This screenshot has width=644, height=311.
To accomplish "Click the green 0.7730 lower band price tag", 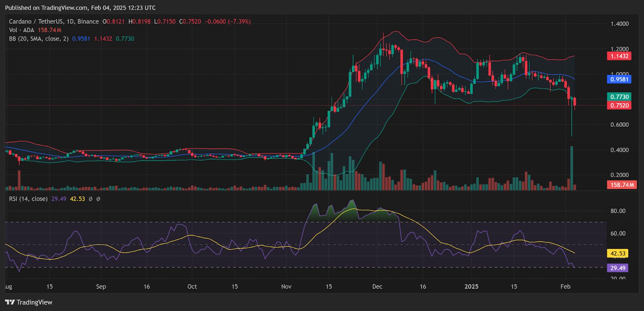I will [619, 97].
